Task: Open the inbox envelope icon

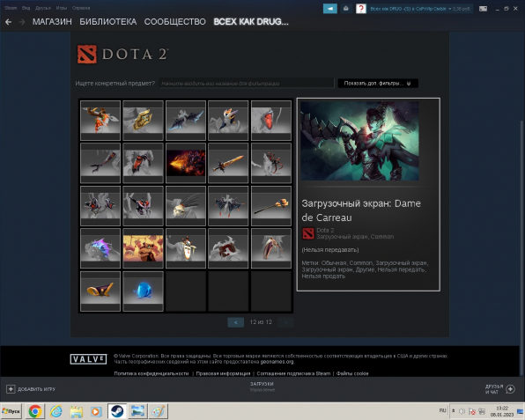Action: (x=346, y=9)
